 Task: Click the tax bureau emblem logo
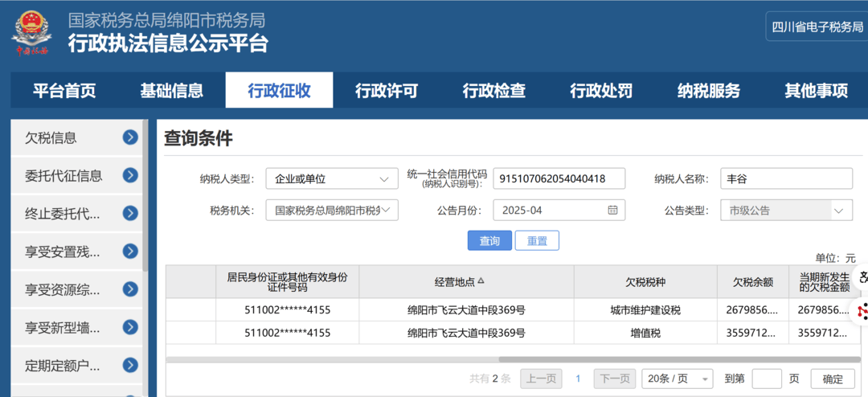coord(32,32)
